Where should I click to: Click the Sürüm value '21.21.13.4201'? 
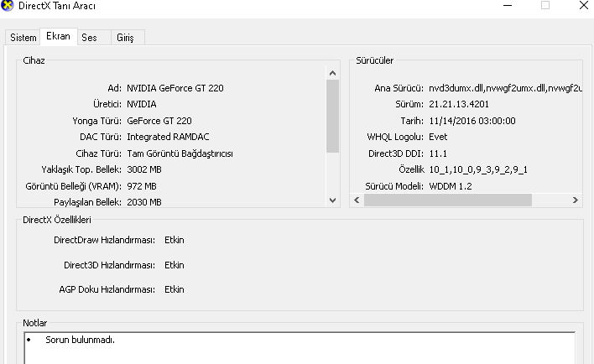pos(459,104)
